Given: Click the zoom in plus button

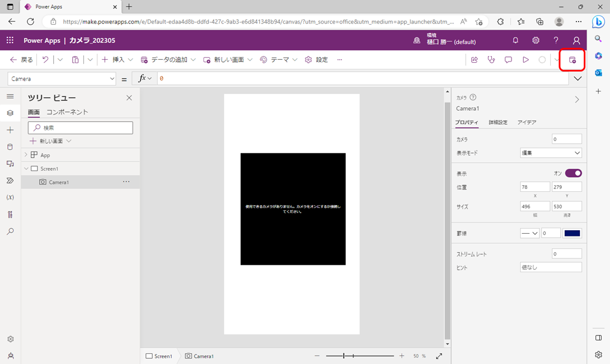Looking at the screenshot, I should tap(401, 356).
